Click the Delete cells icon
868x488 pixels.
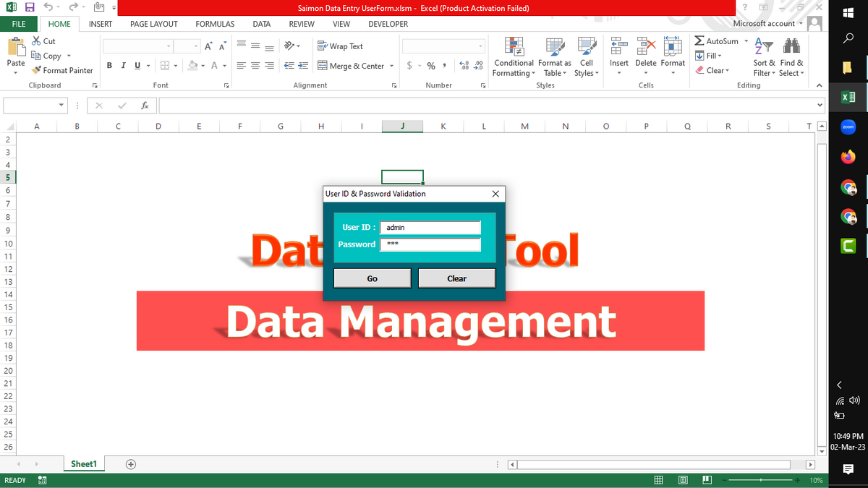pyautogui.click(x=645, y=46)
